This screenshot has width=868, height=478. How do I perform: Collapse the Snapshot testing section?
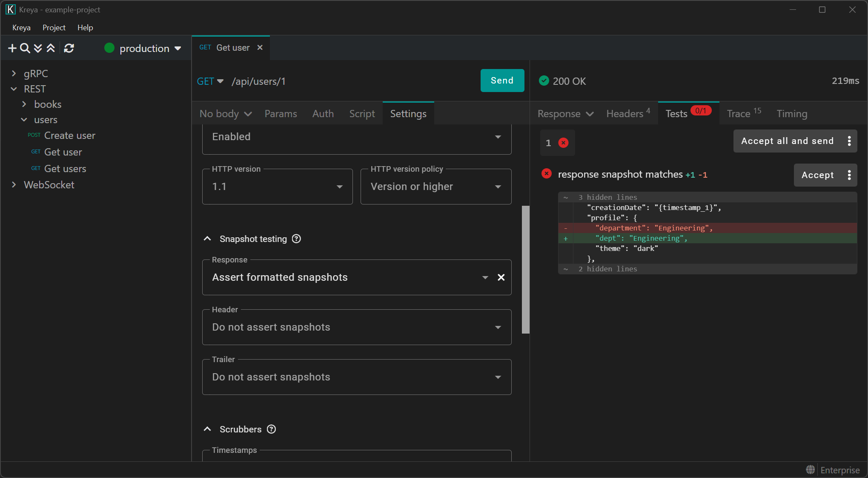[x=207, y=239]
